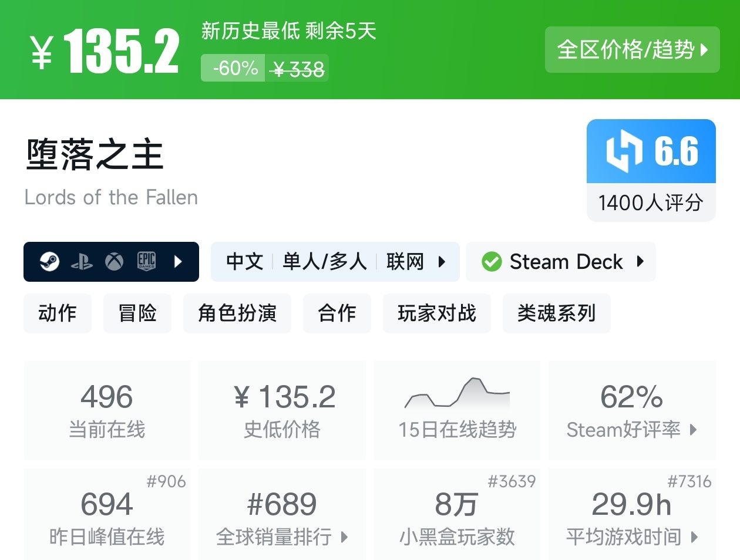Expand the Steam Deck compatibility arrow

pos(640,261)
